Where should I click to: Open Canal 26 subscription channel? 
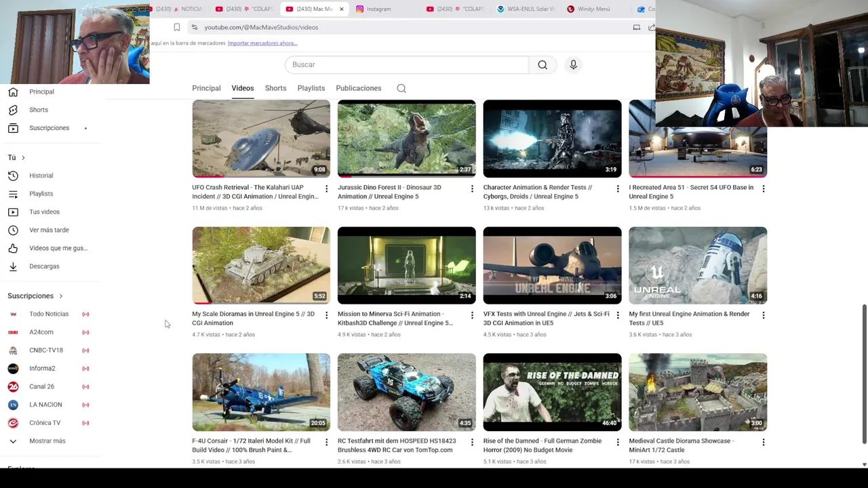[41, 386]
